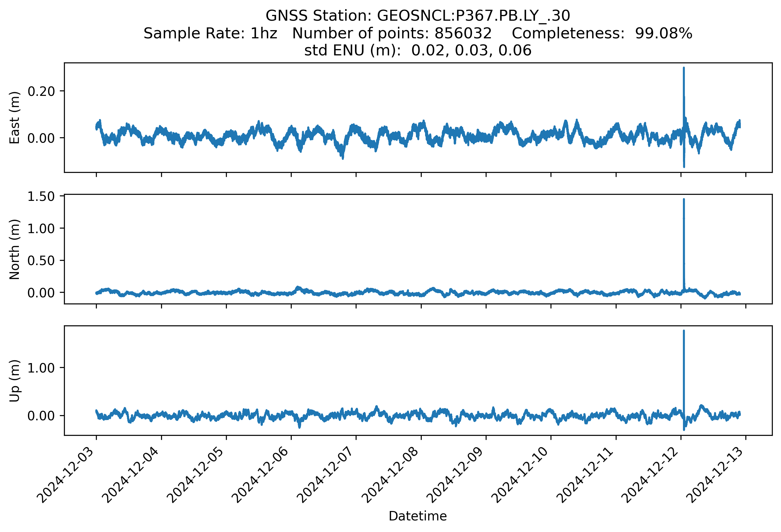Click the Completeness 99.08% text

602,33
